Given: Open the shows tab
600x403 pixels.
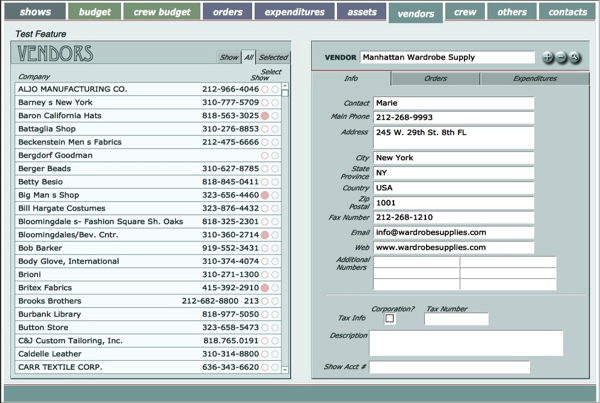Looking at the screenshot, I should point(35,11).
